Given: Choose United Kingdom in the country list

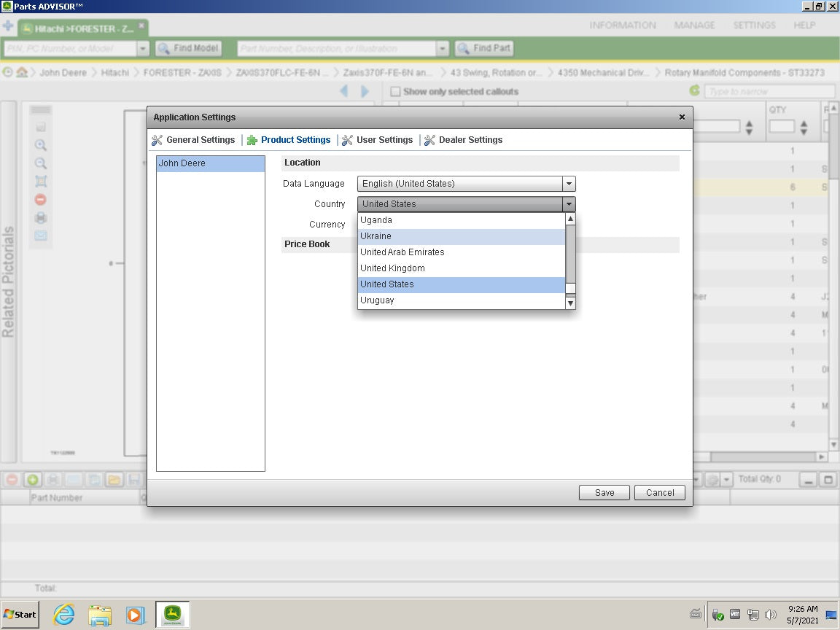Looking at the screenshot, I should pyautogui.click(x=461, y=268).
